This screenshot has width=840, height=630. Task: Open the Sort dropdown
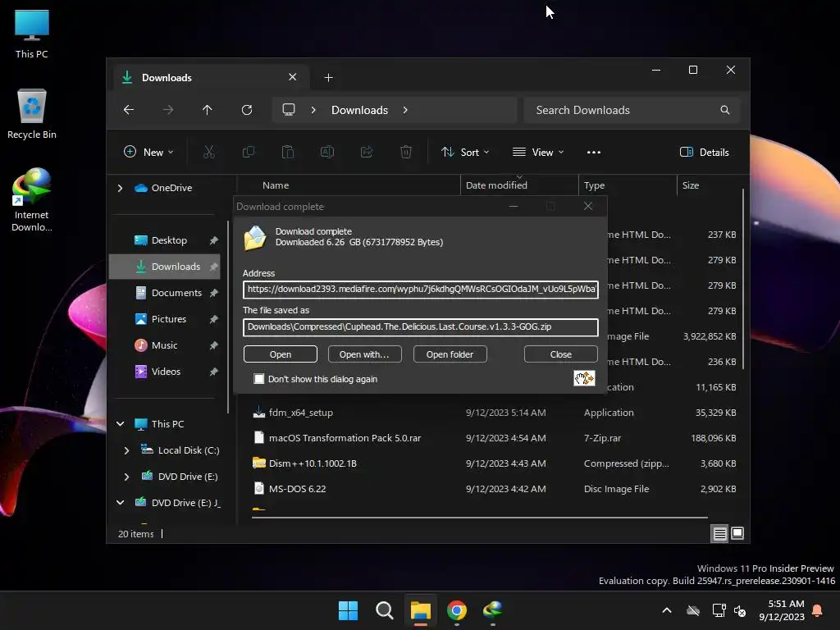[x=465, y=152]
